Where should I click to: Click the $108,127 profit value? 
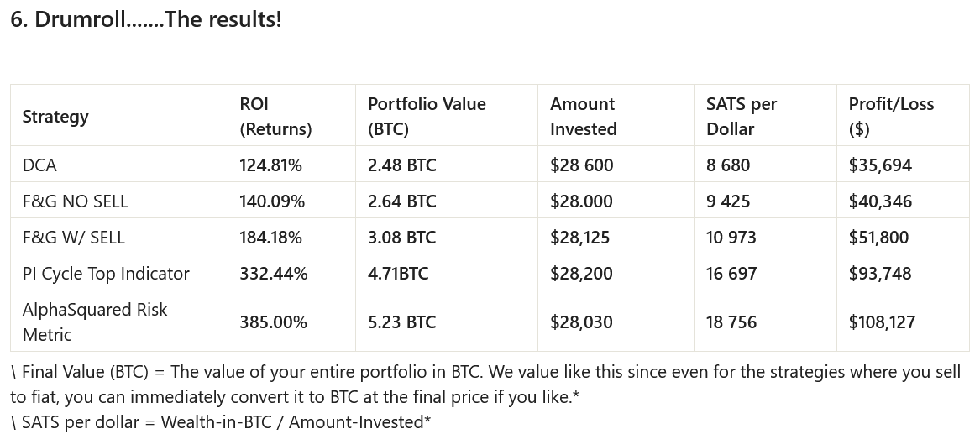pyautogui.click(x=882, y=322)
